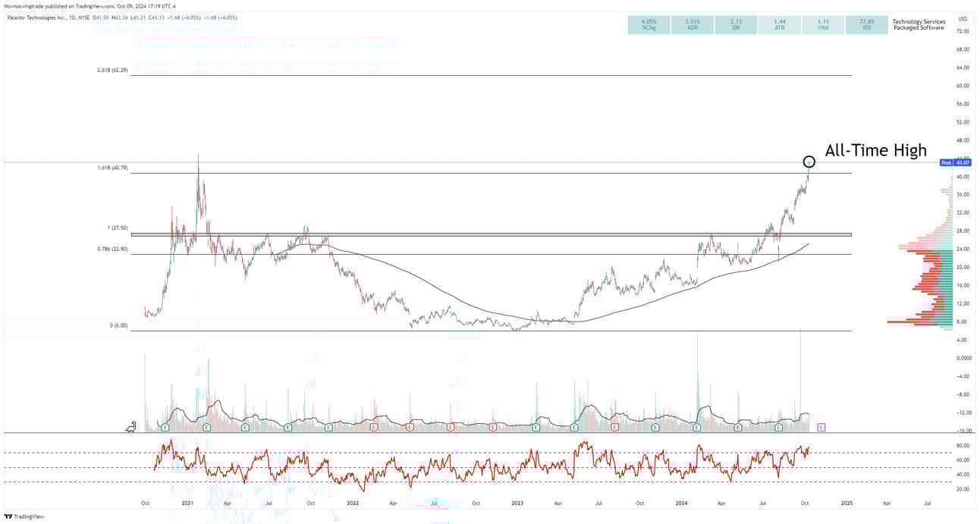Click the 72.00 price axis label
The width and height of the screenshot is (980, 524).
click(963, 31)
